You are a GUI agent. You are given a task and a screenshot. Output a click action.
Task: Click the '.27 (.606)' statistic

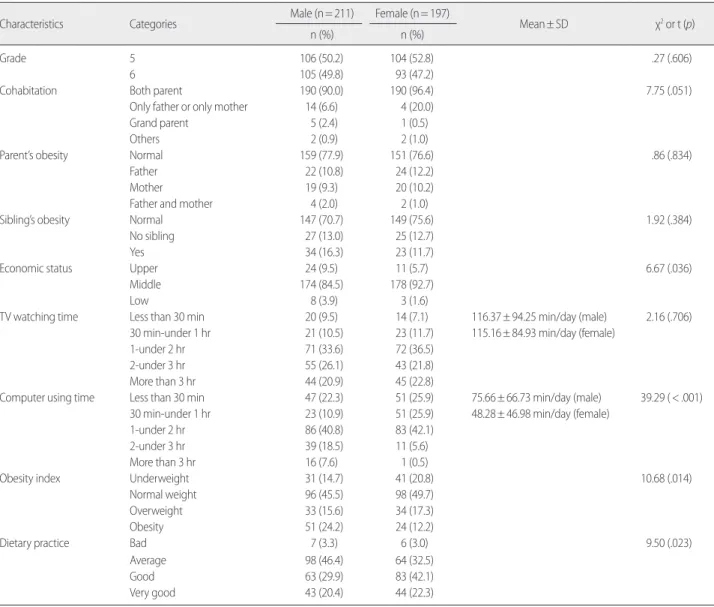(x=672, y=58)
